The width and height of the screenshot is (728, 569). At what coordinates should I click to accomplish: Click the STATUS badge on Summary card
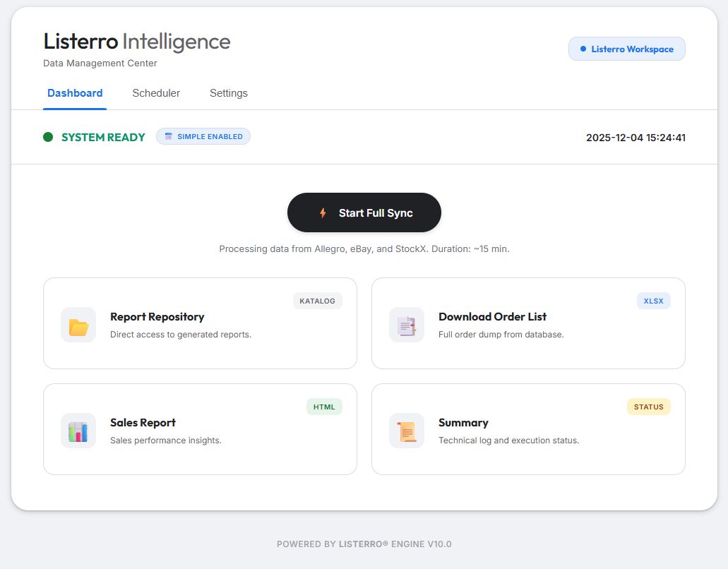648,406
